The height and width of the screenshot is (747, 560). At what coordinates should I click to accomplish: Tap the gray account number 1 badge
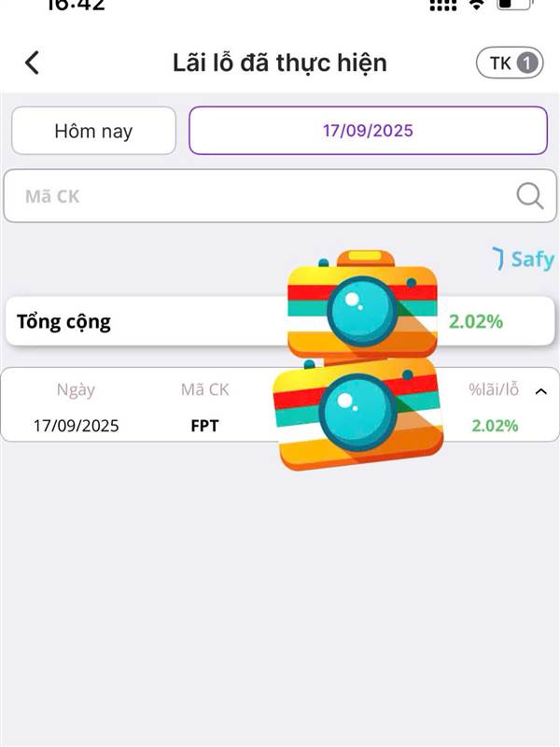tap(526, 63)
